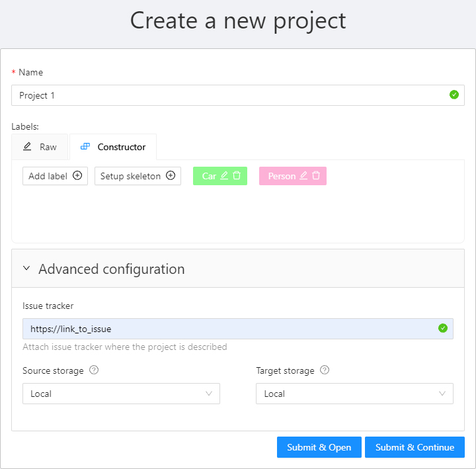476x469 pixels.
Task: Delete the Car label using trash icon
Action: (237, 176)
